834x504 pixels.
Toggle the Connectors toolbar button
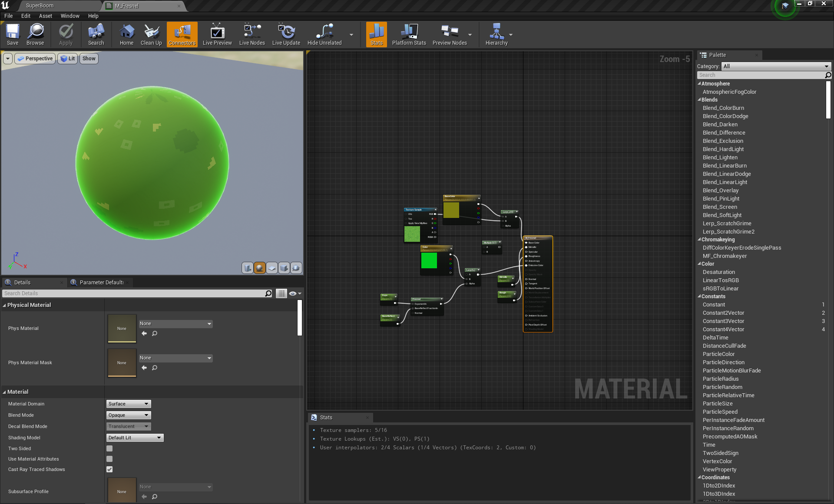click(182, 34)
